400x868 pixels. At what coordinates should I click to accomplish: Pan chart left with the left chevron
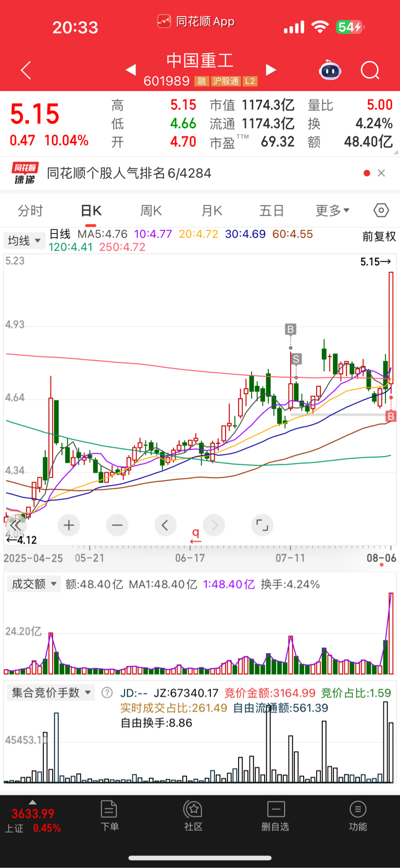[x=165, y=525]
